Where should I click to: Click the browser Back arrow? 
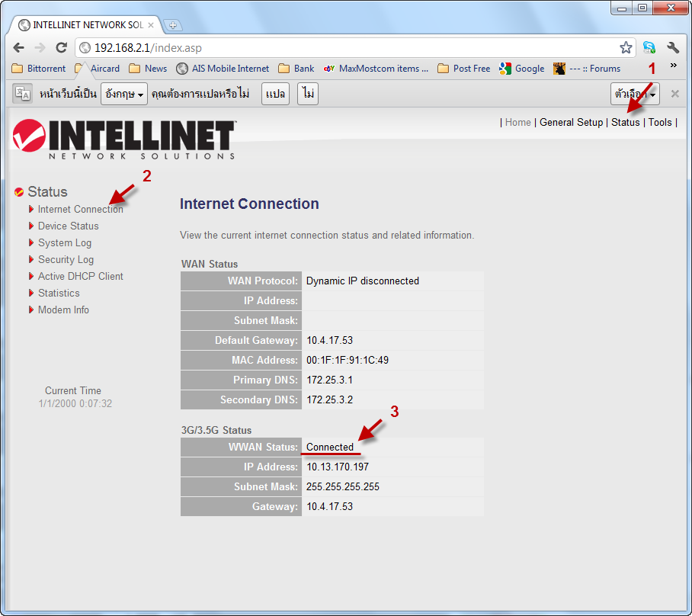(18, 48)
